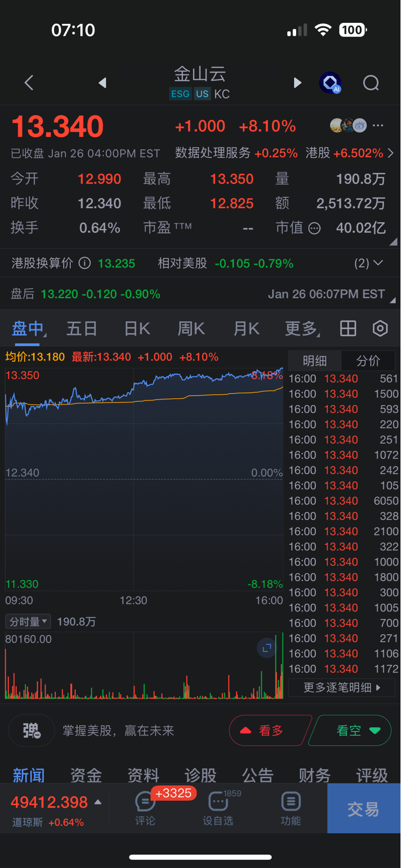Expand the (2) related quotes chevron
401x868 pixels.
point(369,263)
